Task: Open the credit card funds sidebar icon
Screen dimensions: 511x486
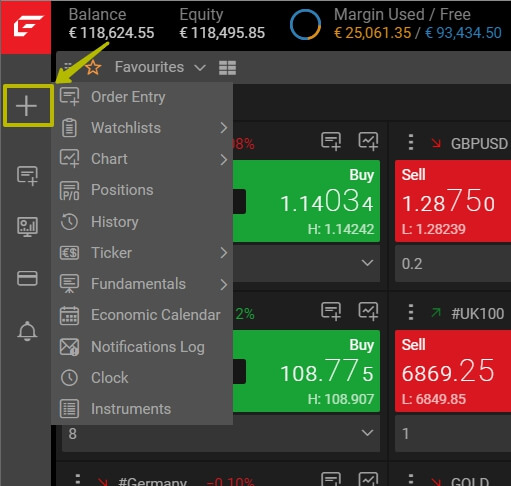Action: pyautogui.click(x=27, y=278)
